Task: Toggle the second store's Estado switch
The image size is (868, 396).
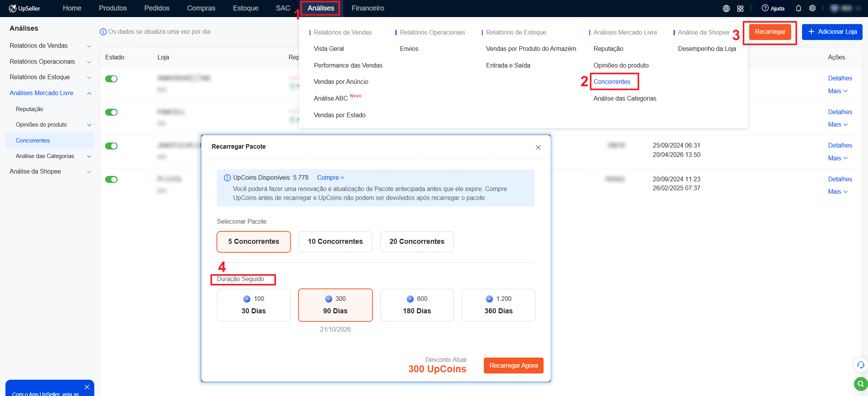Action: tap(111, 112)
